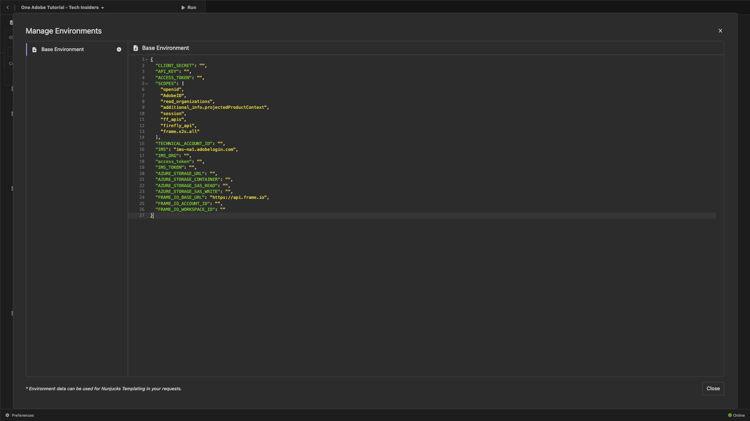Click the "API_KEY" line in editor

point(173,71)
